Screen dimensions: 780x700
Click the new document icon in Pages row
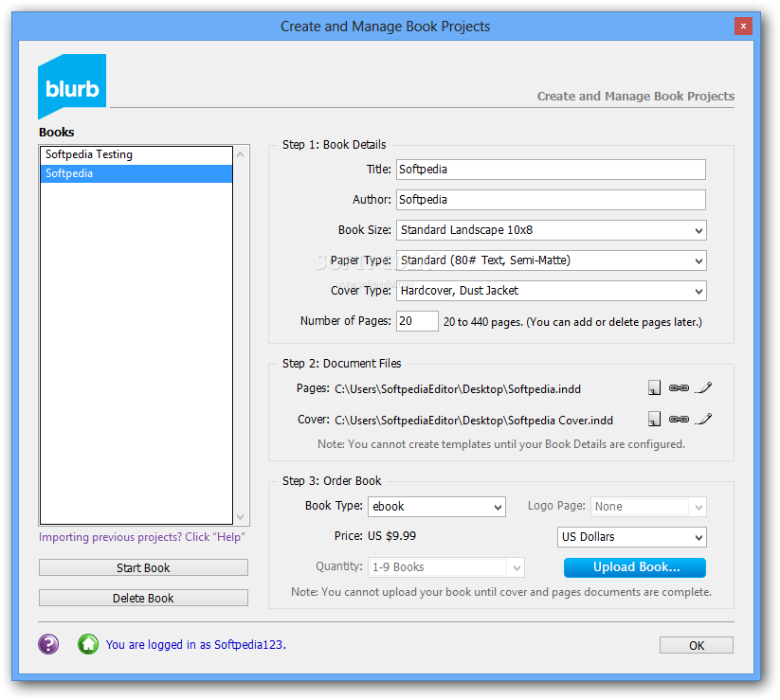tap(655, 387)
